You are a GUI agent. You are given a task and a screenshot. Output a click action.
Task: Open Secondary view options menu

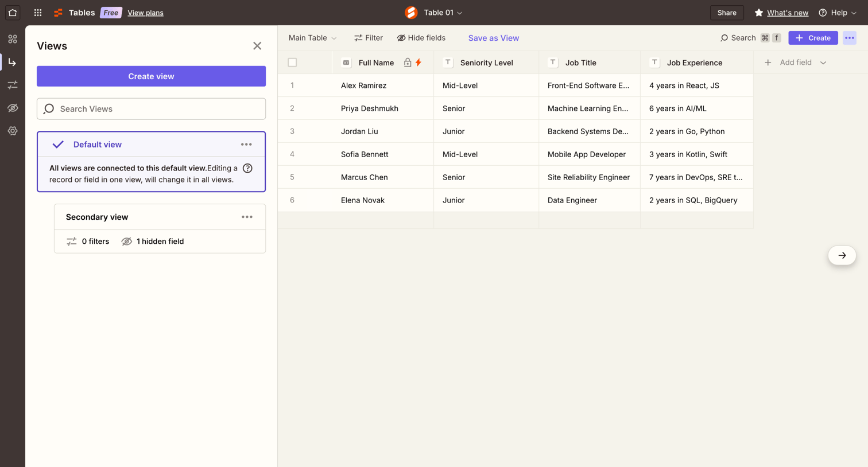click(247, 217)
